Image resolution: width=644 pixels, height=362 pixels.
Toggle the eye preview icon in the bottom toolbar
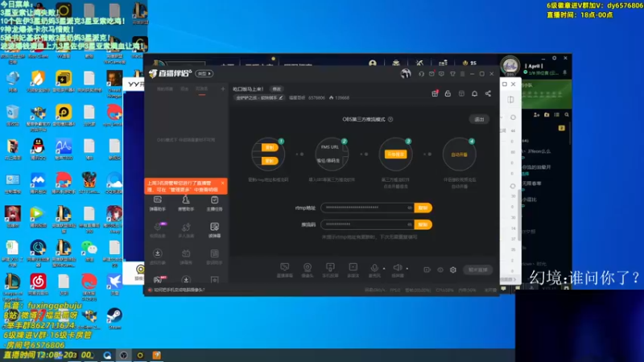click(440, 270)
